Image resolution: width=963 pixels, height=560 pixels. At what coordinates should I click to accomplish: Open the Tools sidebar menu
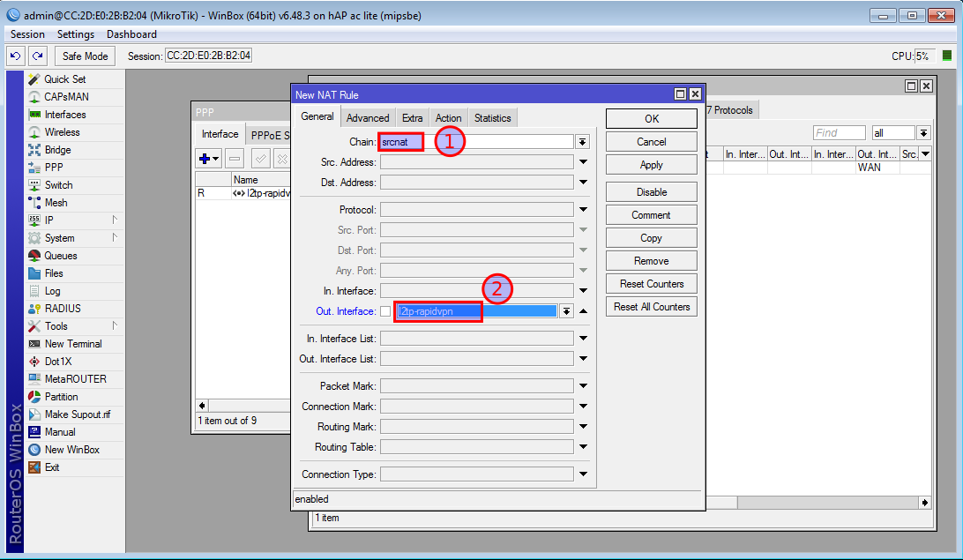click(x=56, y=326)
